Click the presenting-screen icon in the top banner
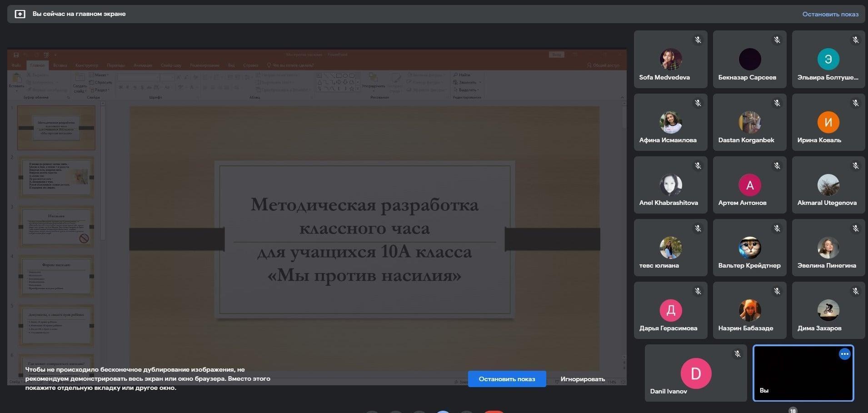The width and height of the screenshot is (868, 413). pos(20,14)
